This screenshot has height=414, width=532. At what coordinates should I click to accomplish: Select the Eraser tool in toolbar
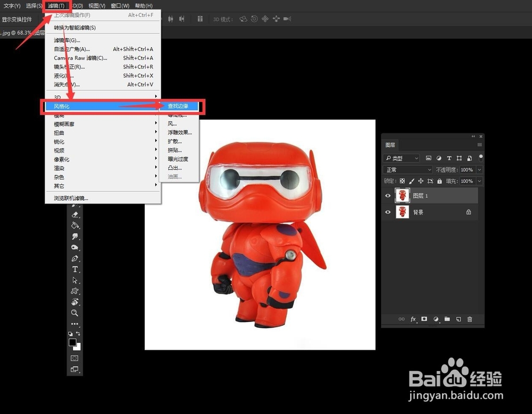75,215
